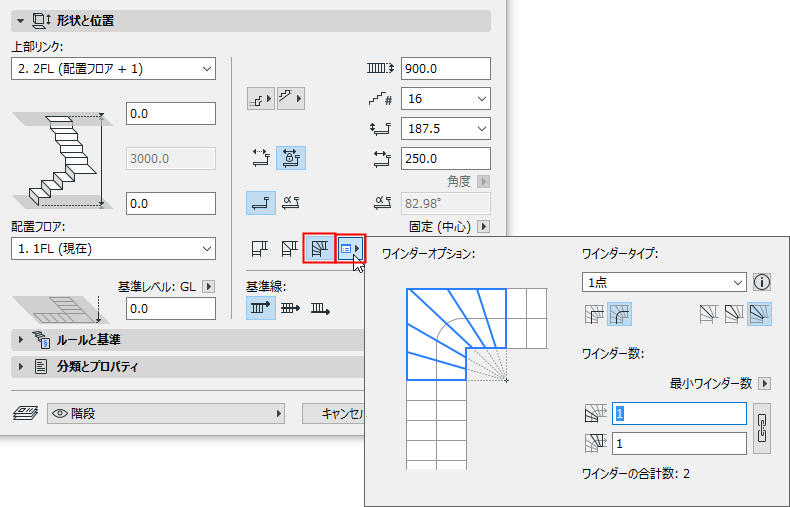
Task: Click the second winder count field
Action: (x=679, y=443)
